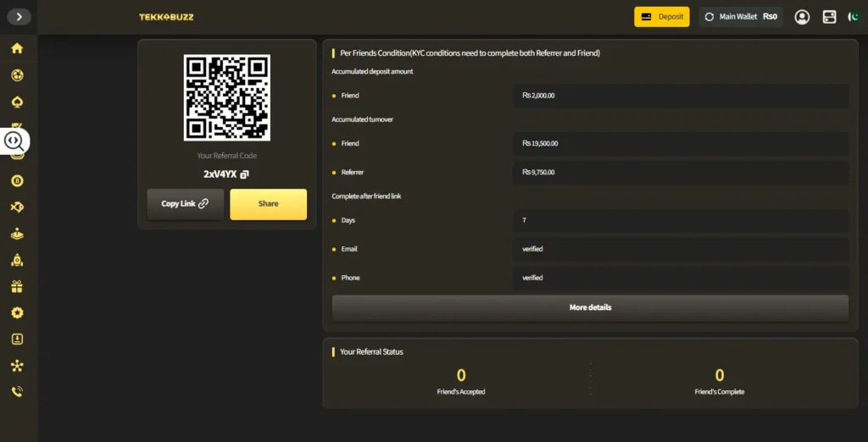Go to Home via sidebar house icon
This screenshot has width=868, height=442.
pyautogui.click(x=17, y=48)
